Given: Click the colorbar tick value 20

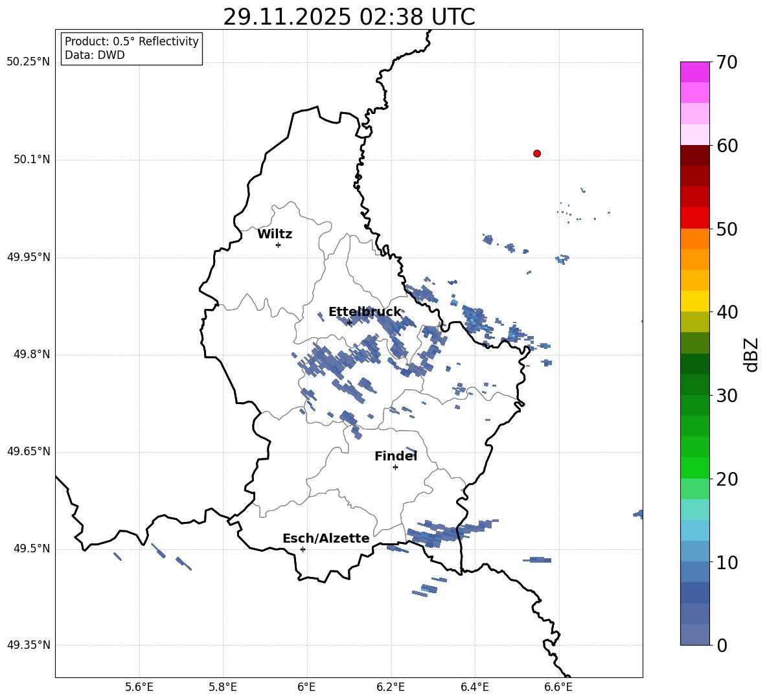Looking at the screenshot, I should click(727, 479).
